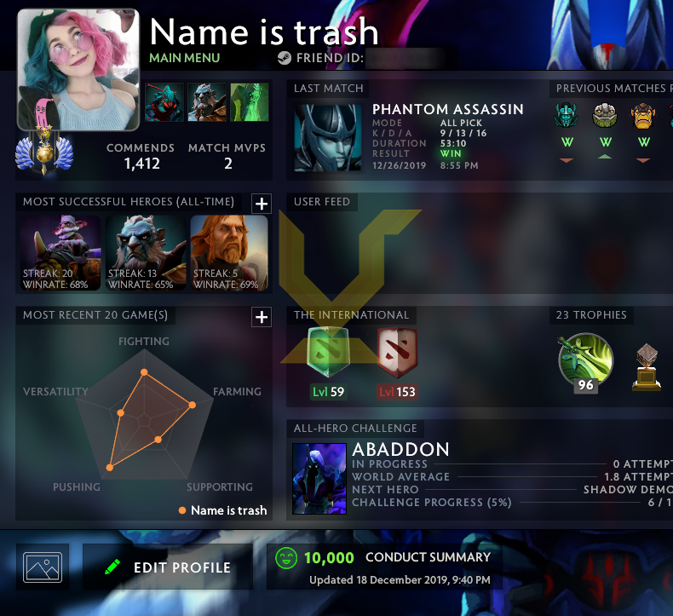This screenshot has height=616, width=673.
Task: Click the golden cube trophy icon
Action: point(647,367)
